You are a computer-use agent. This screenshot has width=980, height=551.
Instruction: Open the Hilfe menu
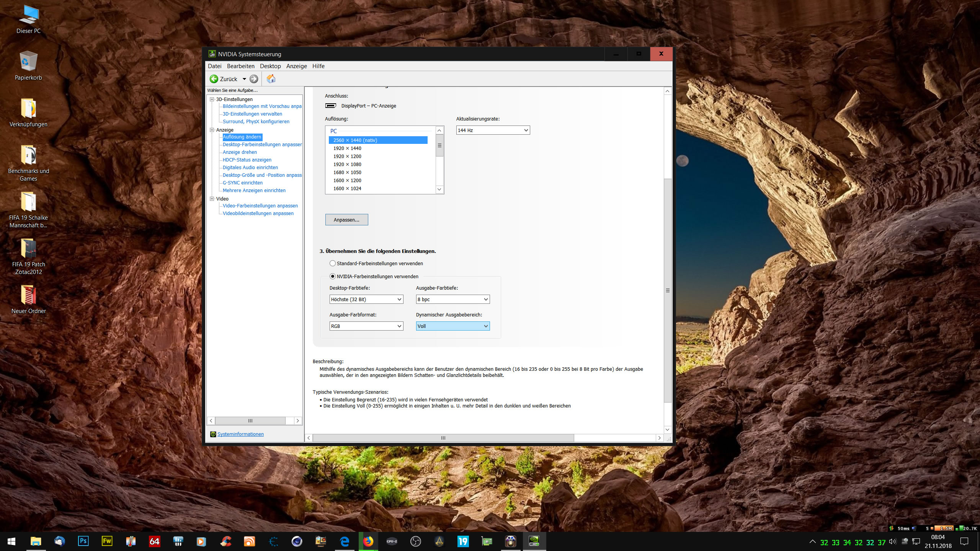point(318,66)
